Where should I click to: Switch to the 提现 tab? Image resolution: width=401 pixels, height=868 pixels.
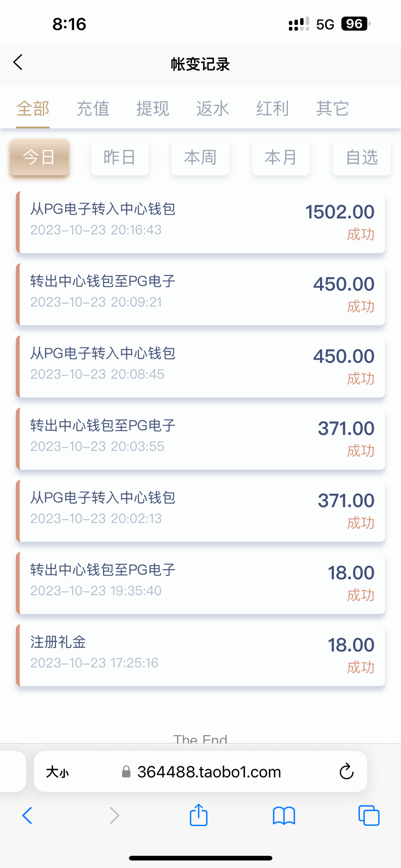tap(153, 109)
